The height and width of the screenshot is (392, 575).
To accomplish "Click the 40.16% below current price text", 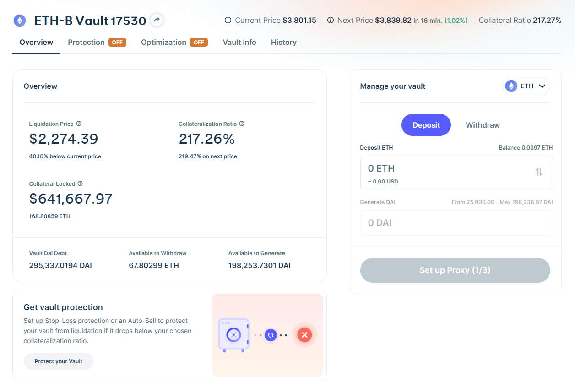I will coord(65,156).
